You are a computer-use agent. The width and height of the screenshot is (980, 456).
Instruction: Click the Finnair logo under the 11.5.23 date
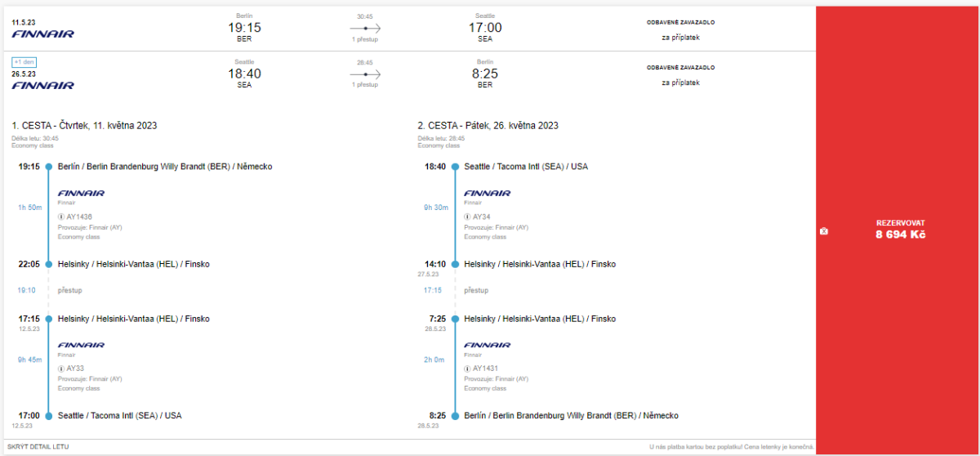point(42,34)
